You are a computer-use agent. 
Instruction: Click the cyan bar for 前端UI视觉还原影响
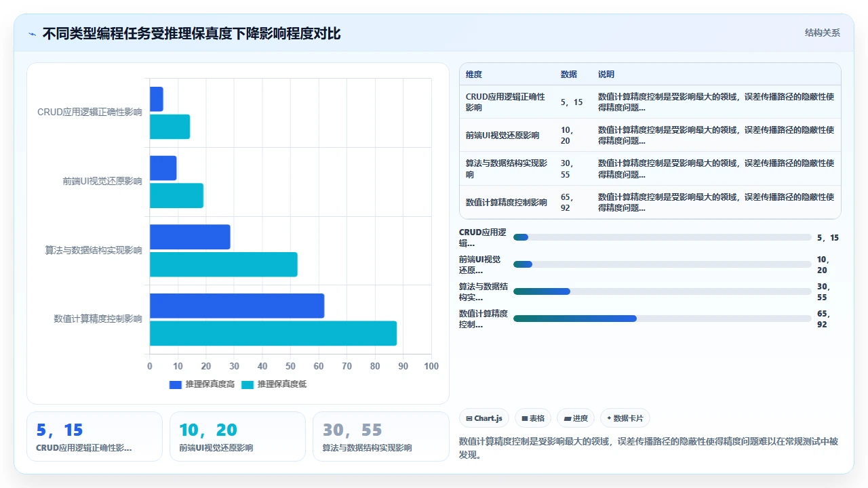pyautogui.click(x=176, y=195)
